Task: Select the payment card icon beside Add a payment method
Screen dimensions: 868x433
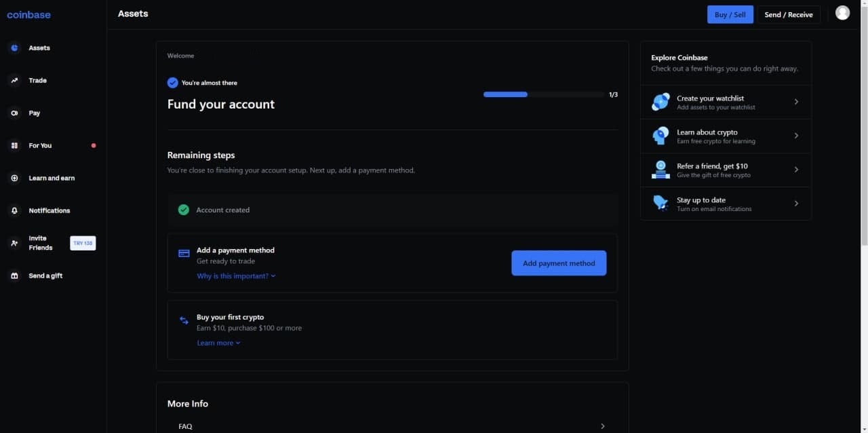Action: (x=184, y=252)
